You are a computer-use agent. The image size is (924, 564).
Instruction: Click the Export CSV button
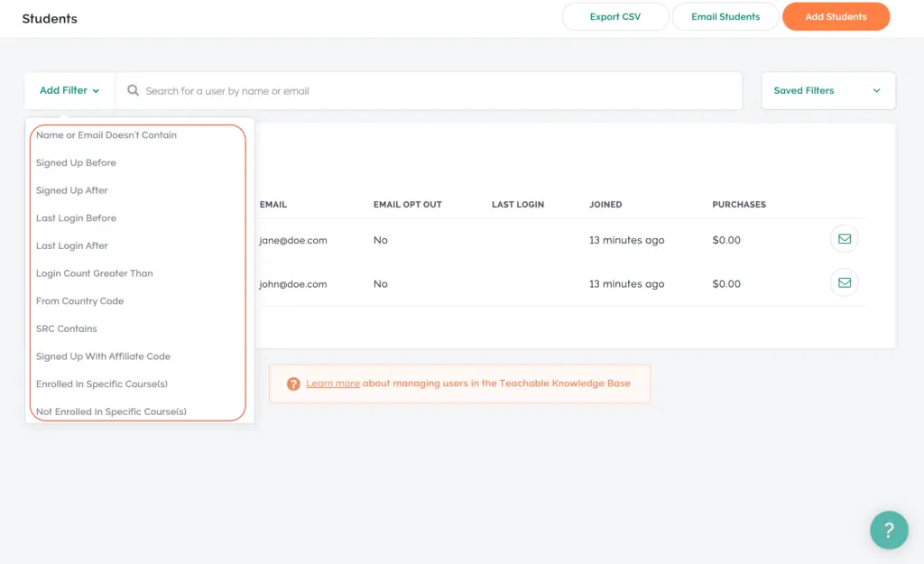615,17
